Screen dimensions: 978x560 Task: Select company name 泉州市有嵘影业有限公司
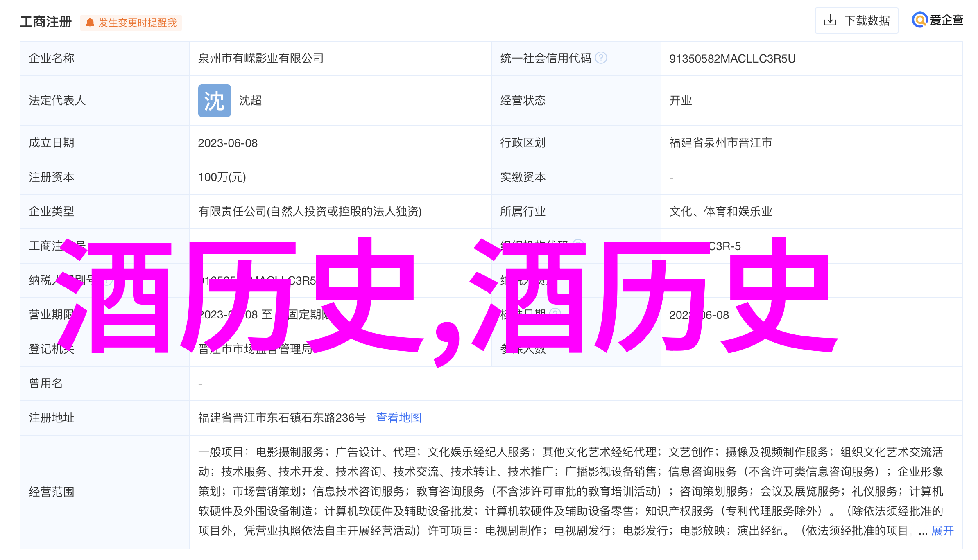261,59
